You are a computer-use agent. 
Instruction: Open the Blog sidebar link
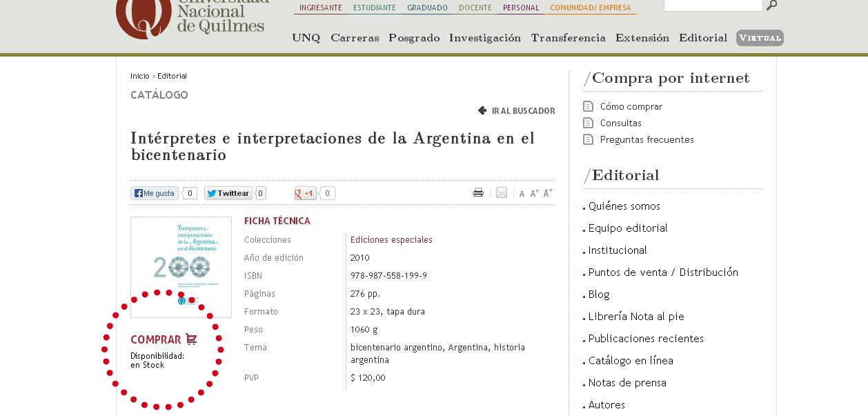599,295
